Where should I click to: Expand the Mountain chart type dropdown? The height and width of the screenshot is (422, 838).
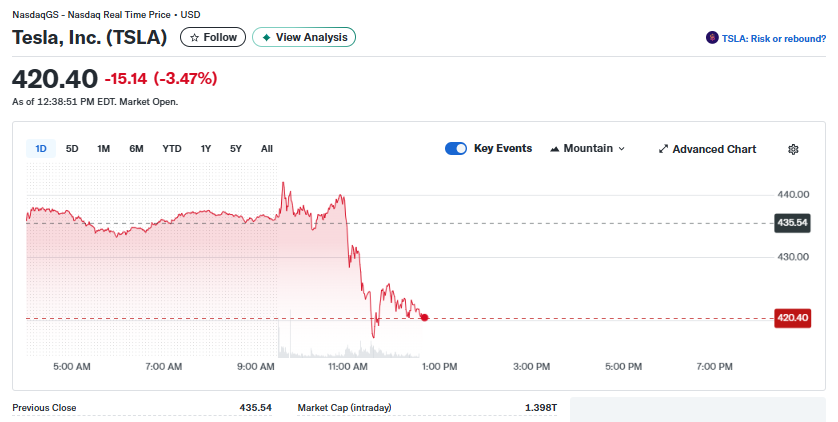(x=588, y=149)
